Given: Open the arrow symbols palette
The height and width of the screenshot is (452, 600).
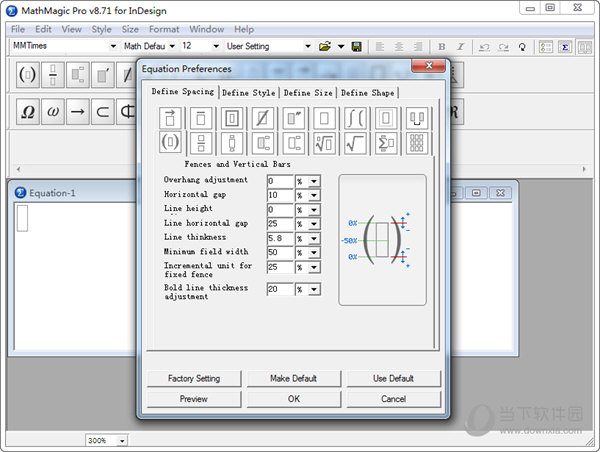Looking at the screenshot, I should tap(78, 112).
